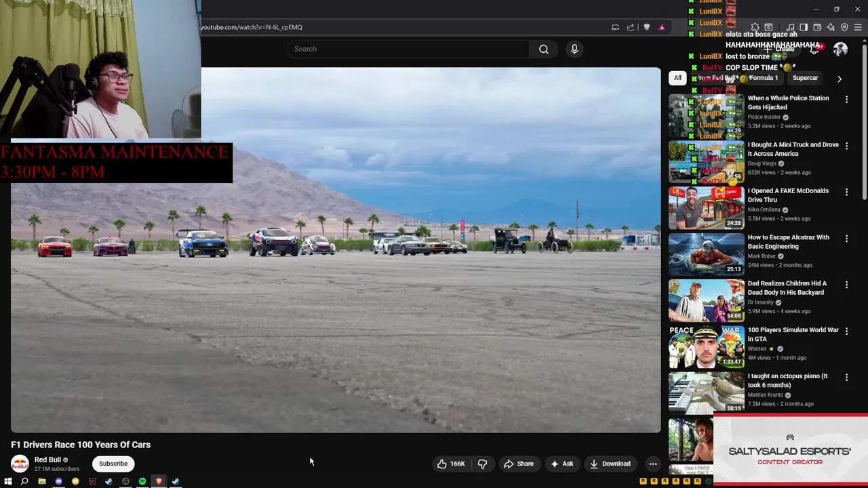Screen dimensions: 868x488
Task: Open the browser hamburger main menu
Action: pyautogui.click(x=858, y=27)
